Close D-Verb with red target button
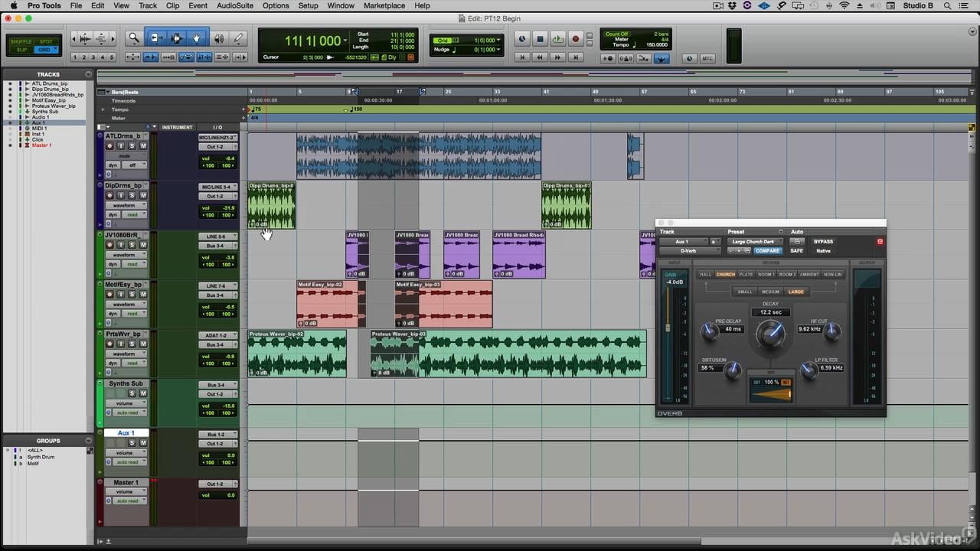 click(880, 242)
